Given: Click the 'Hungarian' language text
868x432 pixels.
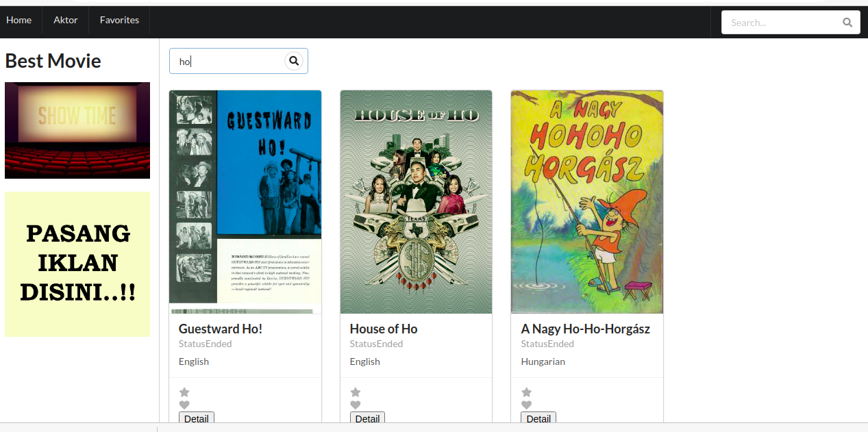Looking at the screenshot, I should (x=543, y=361).
